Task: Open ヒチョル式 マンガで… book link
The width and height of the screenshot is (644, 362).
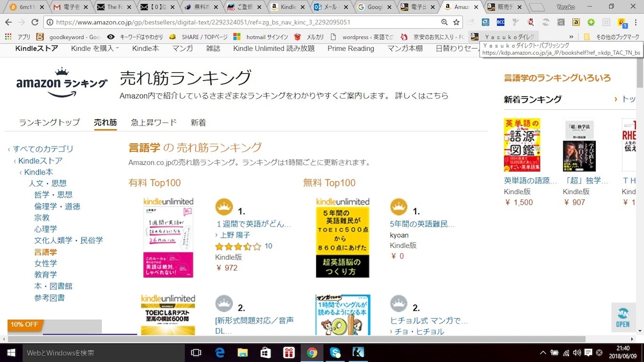Action: click(429, 320)
